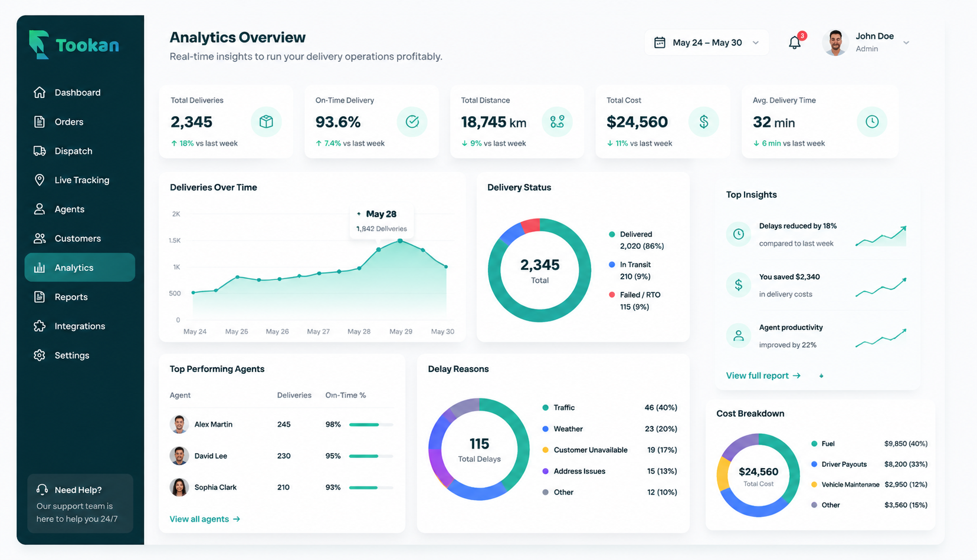This screenshot has height=560, width=977.
Task: Click the Avg. Delivery Time clock icon
Action: click(x=872, y=122)
